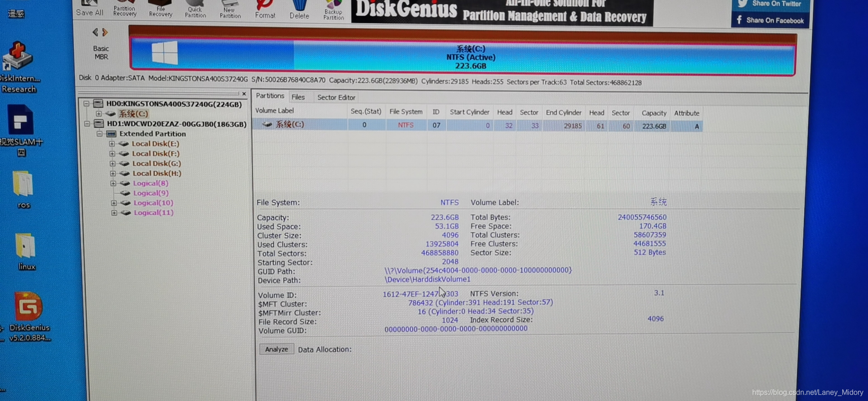Select Logical(9) tree item

click(x=151, y=193)
